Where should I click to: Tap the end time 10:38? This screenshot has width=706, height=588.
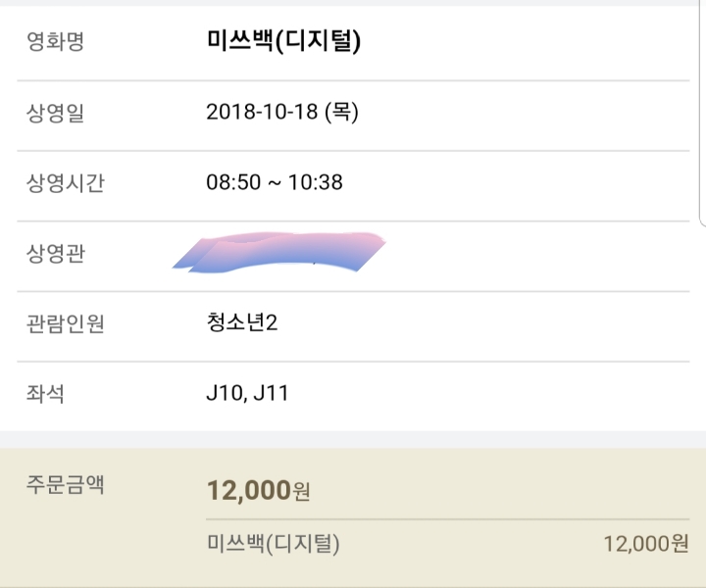[x=315, y=182]
